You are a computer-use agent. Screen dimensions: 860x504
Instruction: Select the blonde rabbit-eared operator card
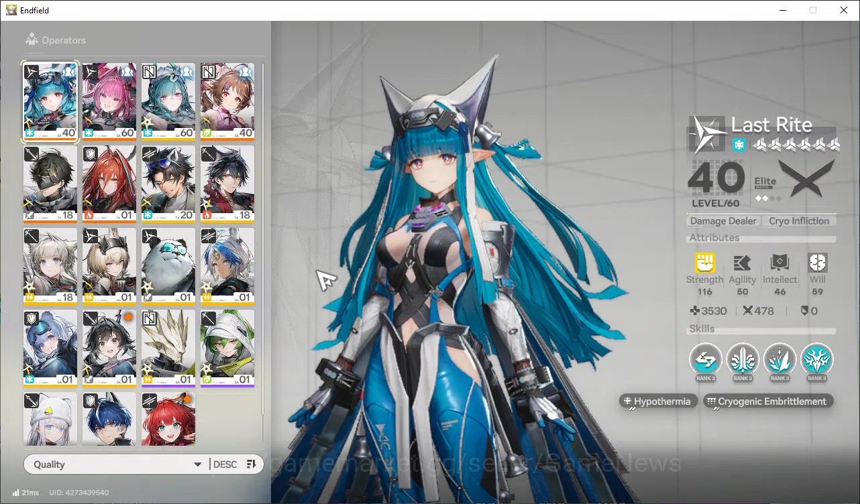click(x=109, y=266)
